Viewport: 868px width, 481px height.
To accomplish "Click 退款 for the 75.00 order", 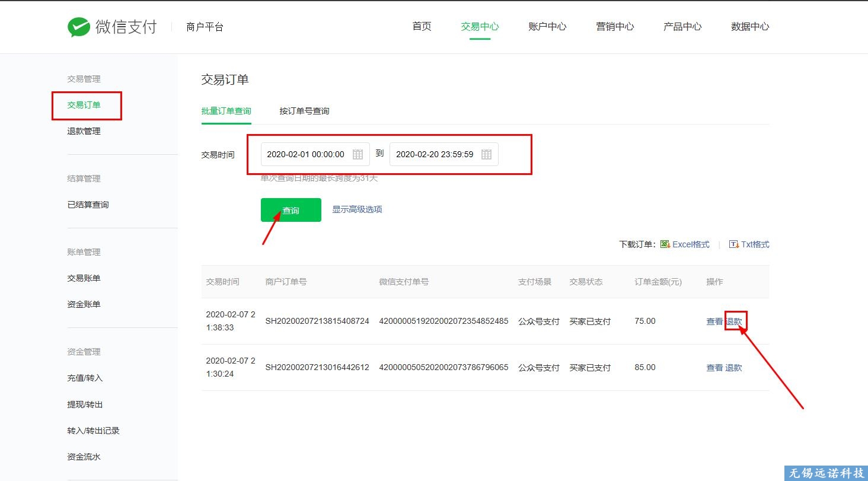I will [734, 321].
